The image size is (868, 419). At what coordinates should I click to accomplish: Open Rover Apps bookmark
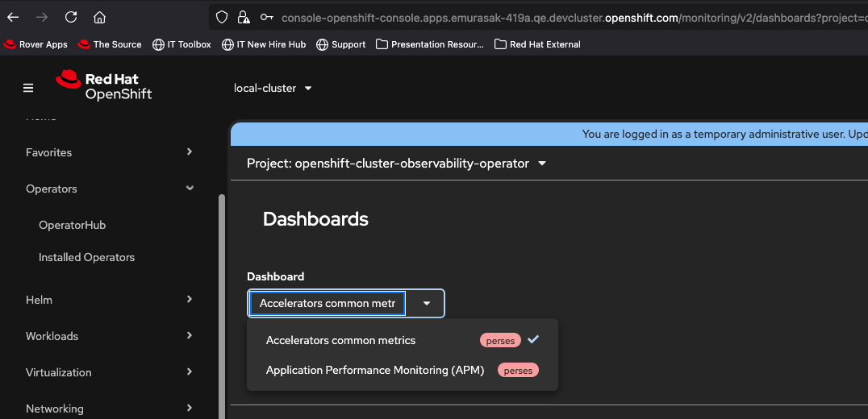click(36, 44)
